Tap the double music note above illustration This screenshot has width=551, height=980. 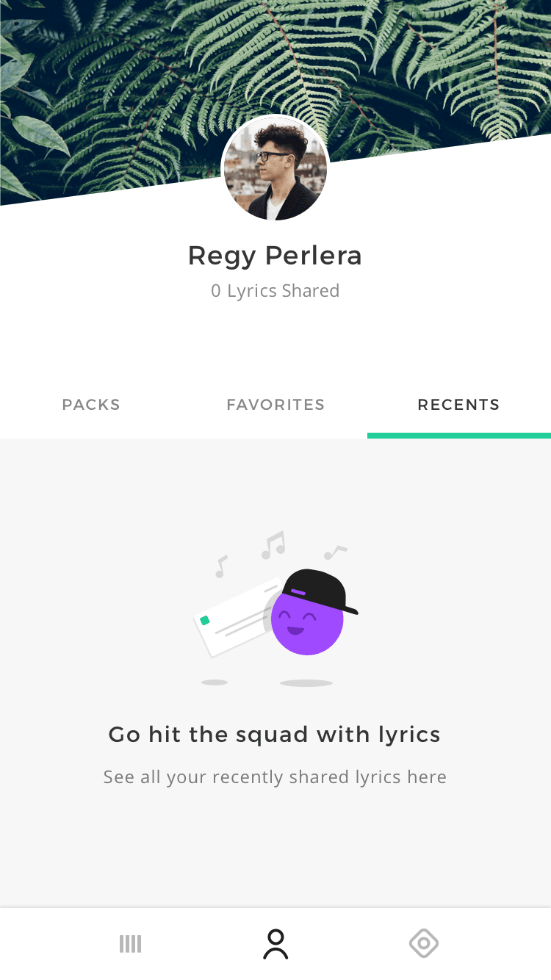pos(274,546)
